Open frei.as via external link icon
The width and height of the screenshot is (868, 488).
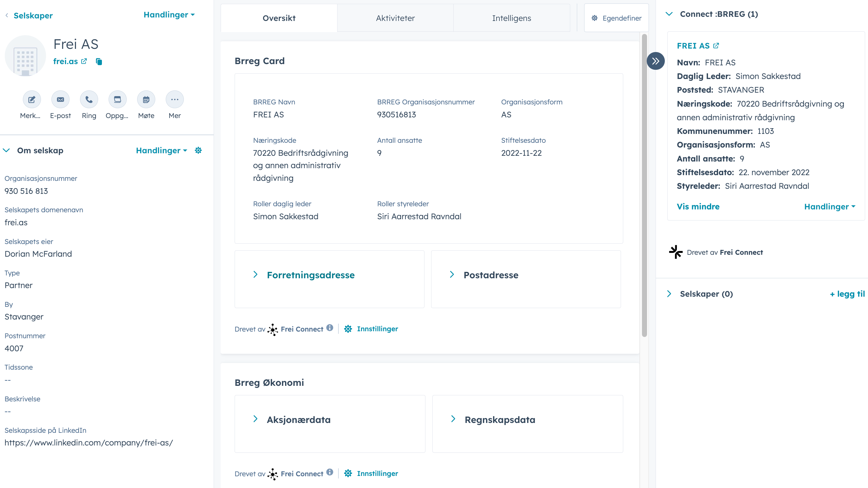pos(84,61)
